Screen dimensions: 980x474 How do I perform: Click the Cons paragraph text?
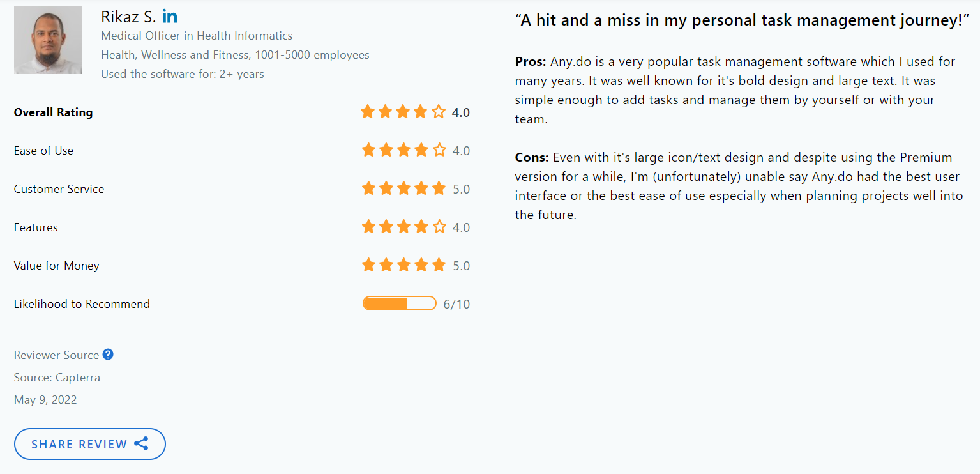tap(739, 186)
